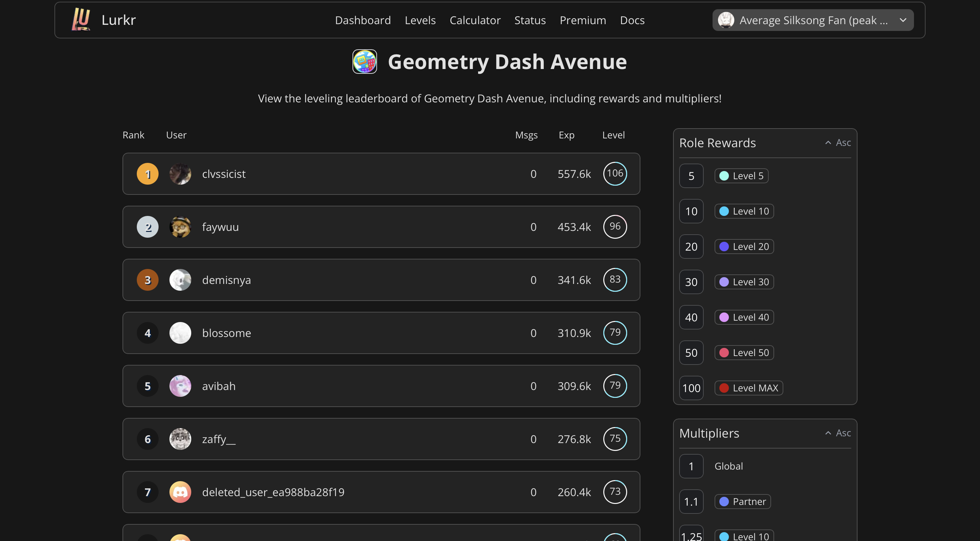Screen dimensions: 980x541
Task: Click the Level MAX role color dot
Action: click(724, 388)
